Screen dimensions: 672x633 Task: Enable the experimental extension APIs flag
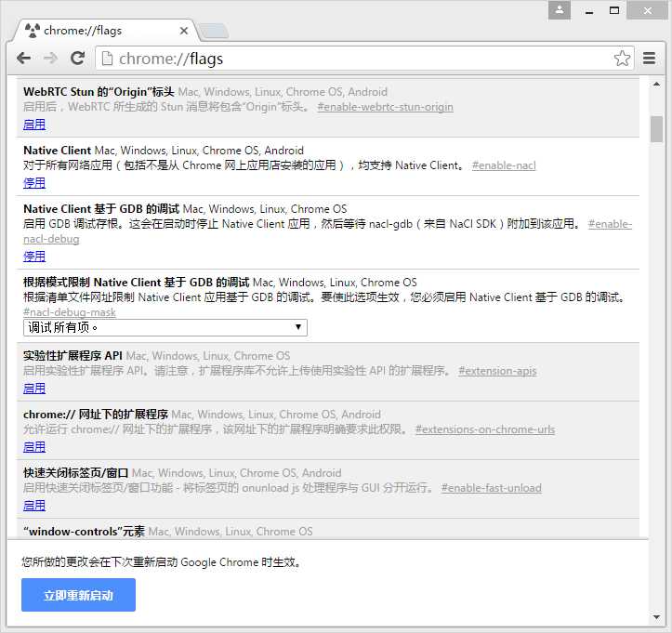pos(34,389)
